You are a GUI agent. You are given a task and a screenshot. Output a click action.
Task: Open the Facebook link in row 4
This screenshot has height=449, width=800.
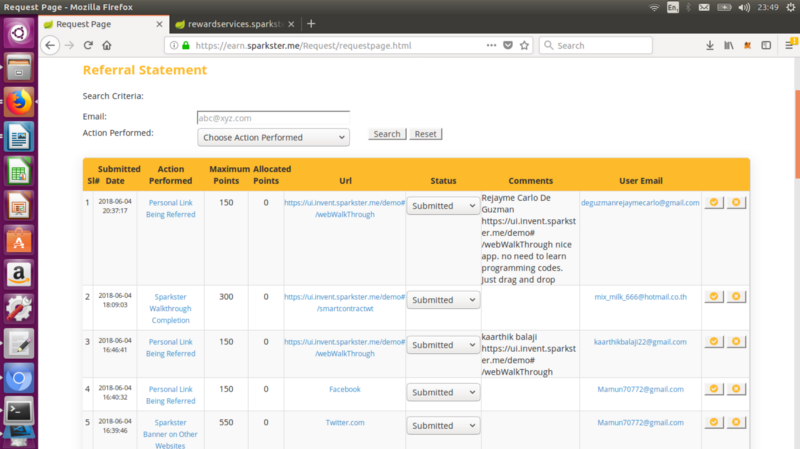pos(345,389)
